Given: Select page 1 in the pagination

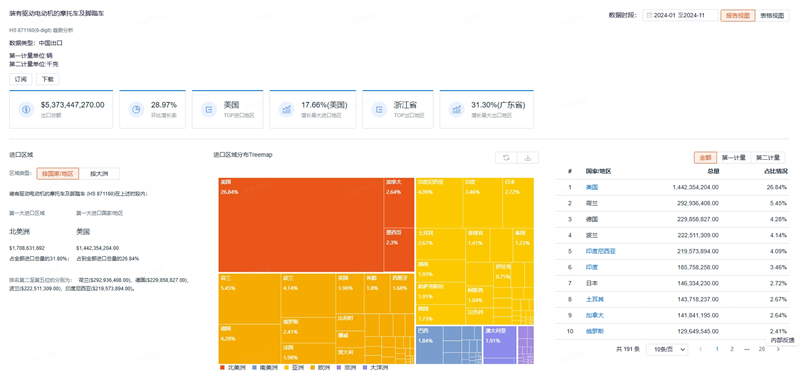Looking at the screenshot, I should 717,349.
